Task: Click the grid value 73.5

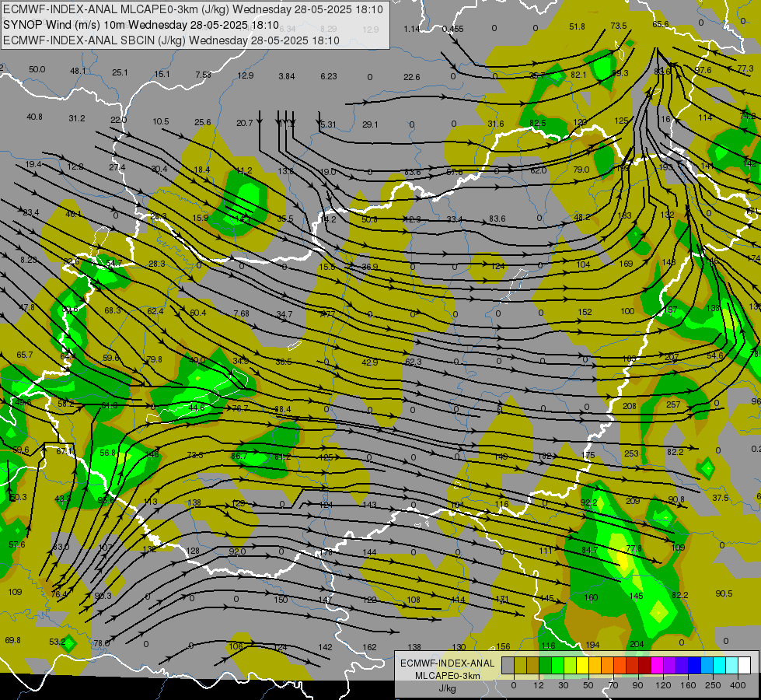Action: [619, 26]
